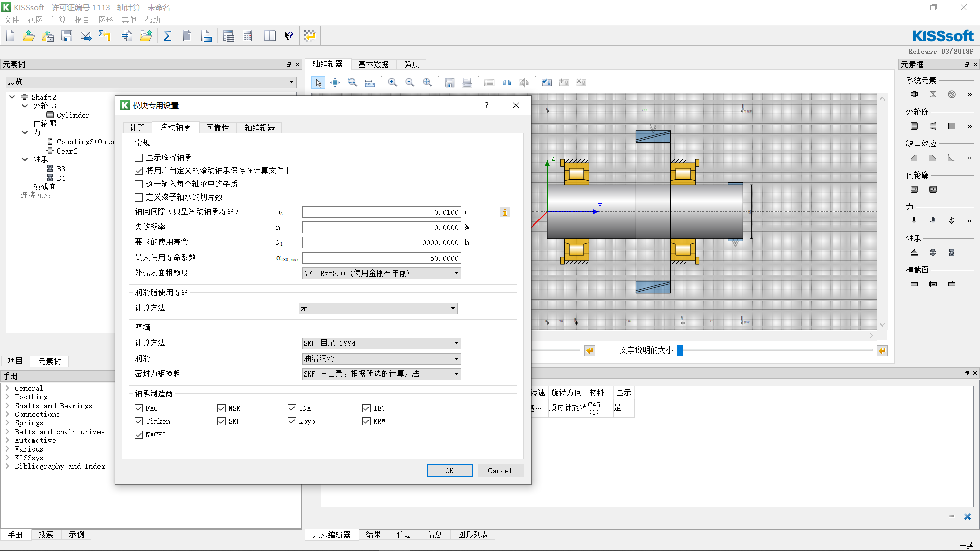Click the 最大使用寿命系数 input field
Screen dimensions: 980x551
[382, 258]
